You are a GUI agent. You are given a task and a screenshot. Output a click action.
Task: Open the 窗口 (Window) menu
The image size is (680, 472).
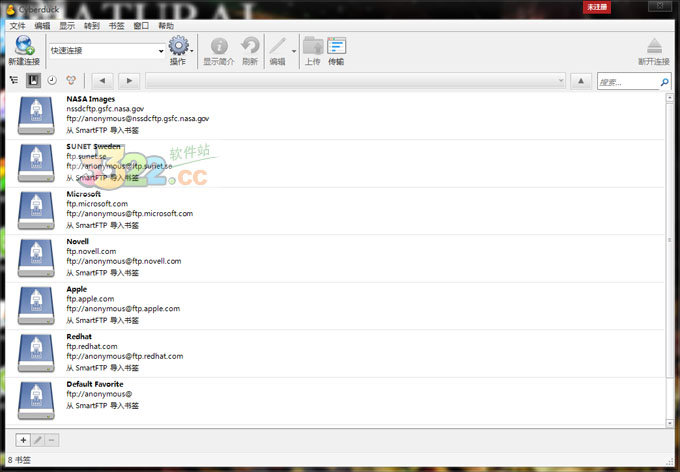coord(141,26)
